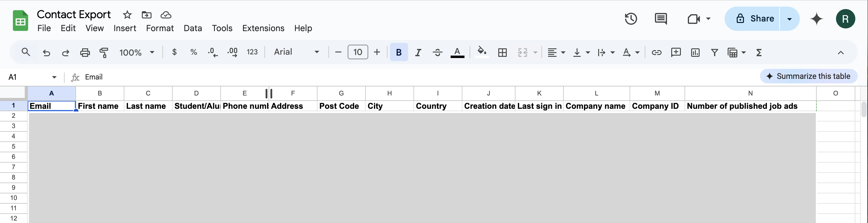Image resolution: width=868 pixels, height=223 pixels.
Task: Expand the zoom level dropdown
Action: click(137, 52)
